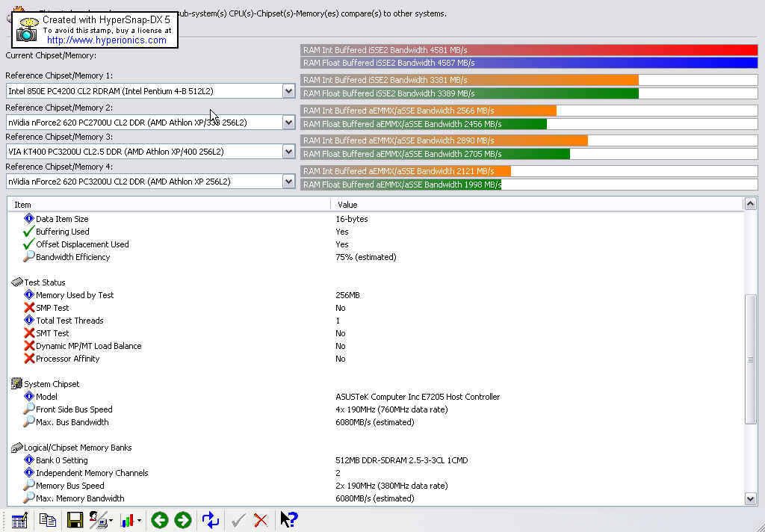This screenshot has height=532, width=765.
Task: Click the user and computer toolbar icon
Action: coord(98,520)
